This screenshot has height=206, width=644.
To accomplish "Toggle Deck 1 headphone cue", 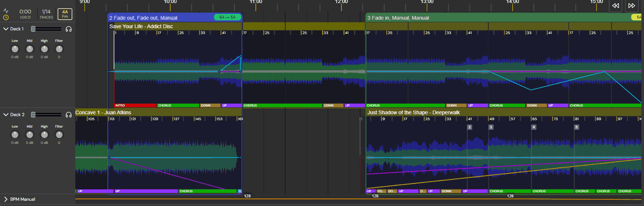I will point(68,29).
